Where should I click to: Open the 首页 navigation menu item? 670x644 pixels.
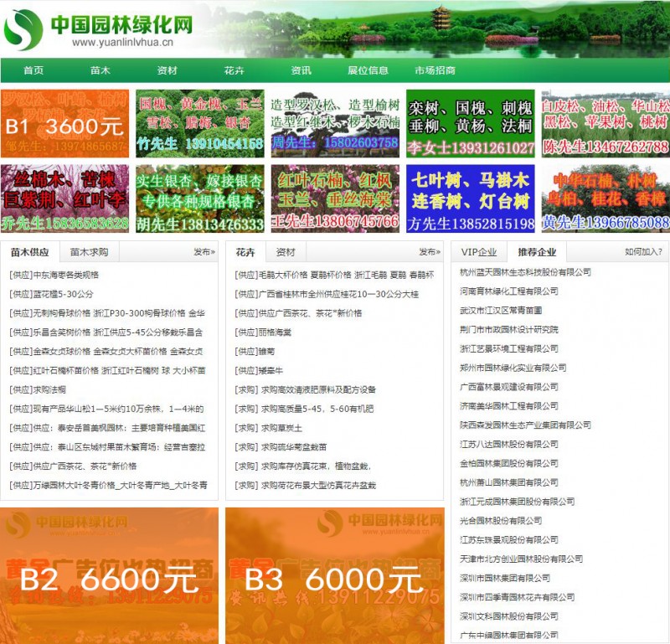(33, 70)
